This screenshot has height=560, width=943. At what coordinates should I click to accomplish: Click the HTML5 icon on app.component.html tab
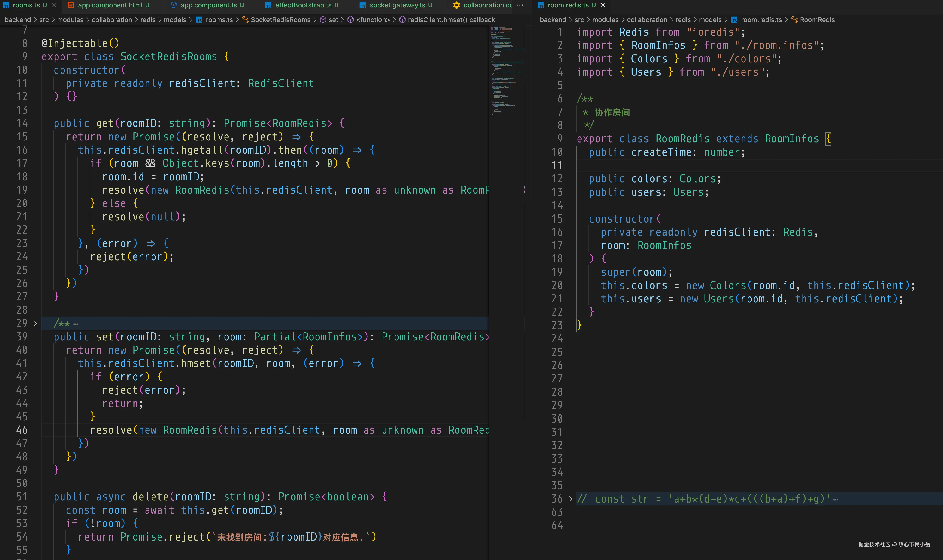[71, 5]
